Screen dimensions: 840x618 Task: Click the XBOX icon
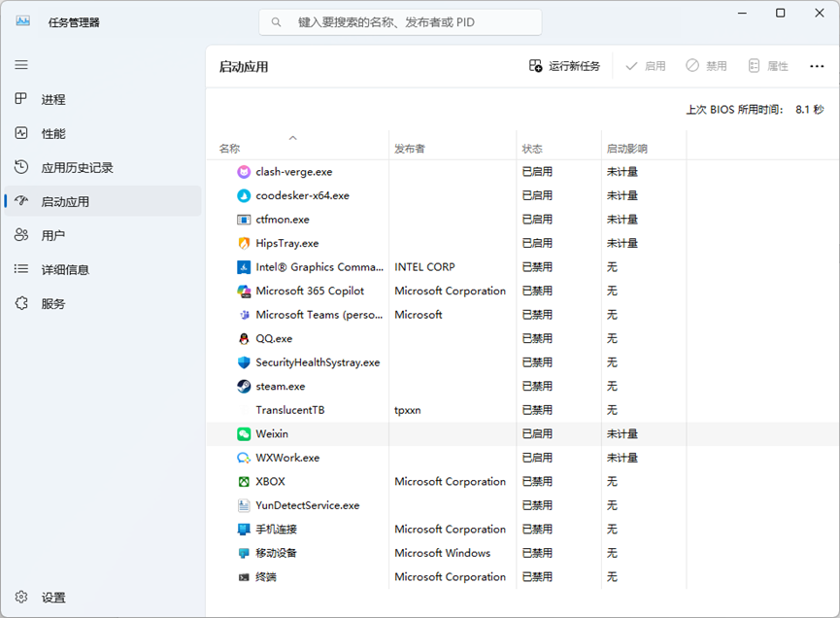click(244, 482)
